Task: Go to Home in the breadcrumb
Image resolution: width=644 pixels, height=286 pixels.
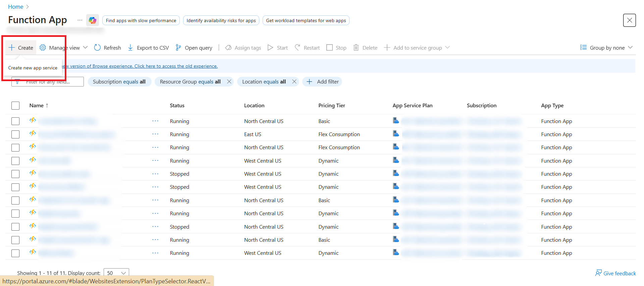Action: [x=16, y=7]
